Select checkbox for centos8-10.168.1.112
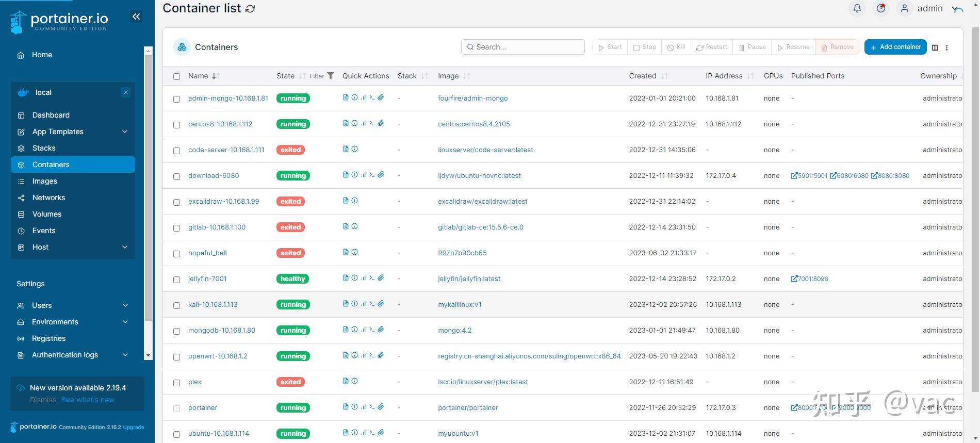Image resolution: width=980 pixels, height=443 pixels. pyautogui.click(x=176, y=125)
